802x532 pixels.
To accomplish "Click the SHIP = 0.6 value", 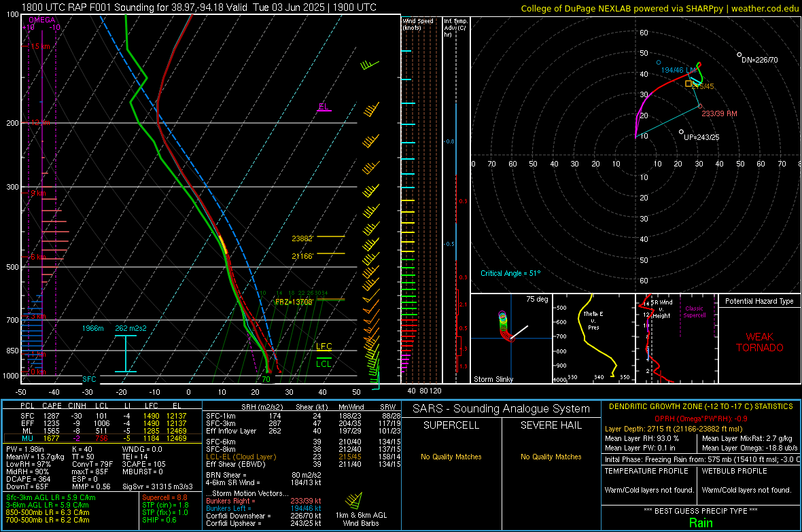I will coord(159,520).
